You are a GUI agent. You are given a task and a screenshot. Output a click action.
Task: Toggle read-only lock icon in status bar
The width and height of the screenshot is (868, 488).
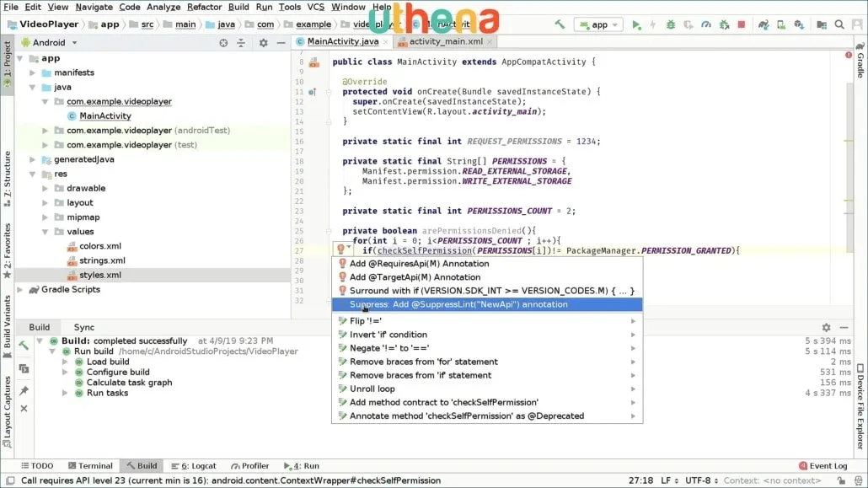tap(841, 480)
